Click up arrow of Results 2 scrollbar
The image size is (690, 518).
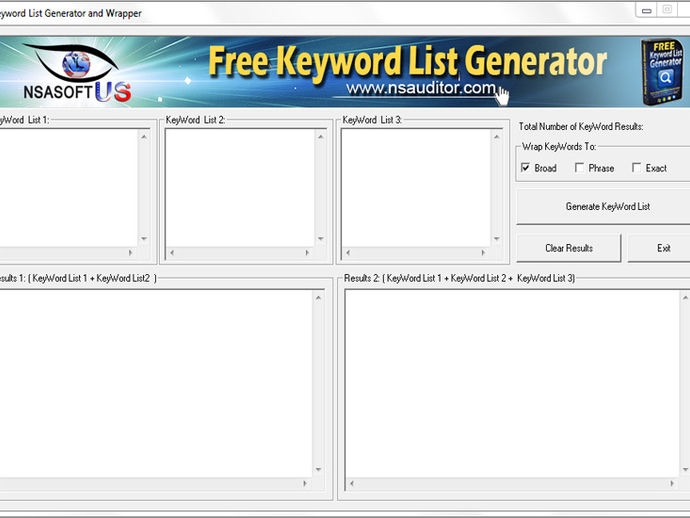click(x=685, y=298)
